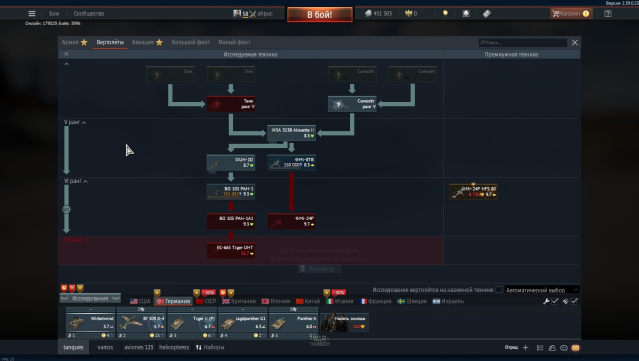This screenshot has height=361, width=639.
Task: Toggle the auto-refill ammo checkbox
Action: click(x=574, y=301)
